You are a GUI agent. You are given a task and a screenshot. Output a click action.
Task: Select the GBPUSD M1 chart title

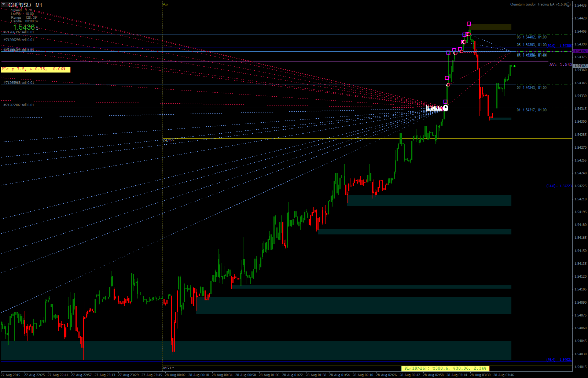coord(25,5)
